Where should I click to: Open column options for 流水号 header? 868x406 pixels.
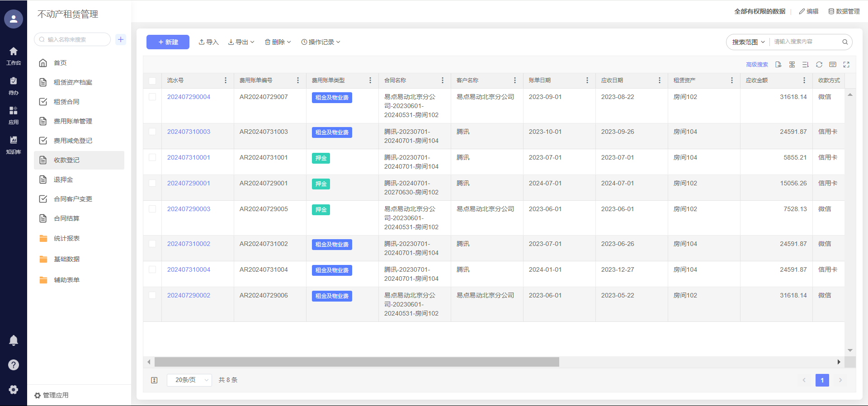point(226,80)
